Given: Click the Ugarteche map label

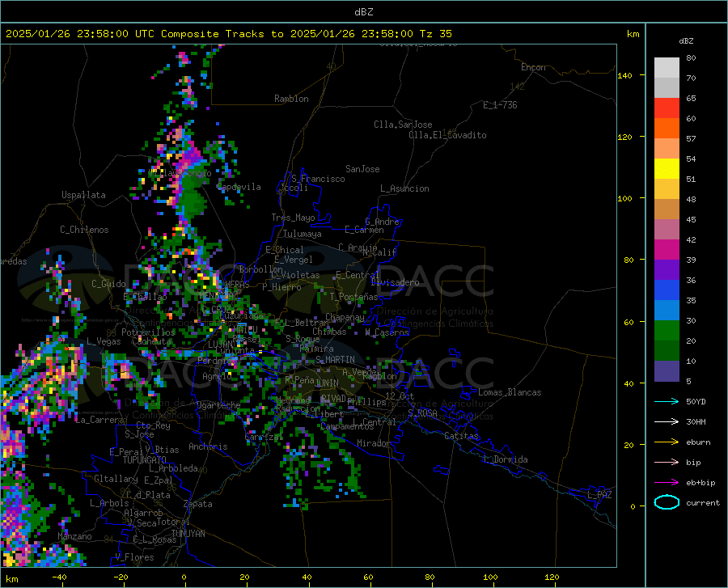Looking at the screenshot, I should 218,405.
